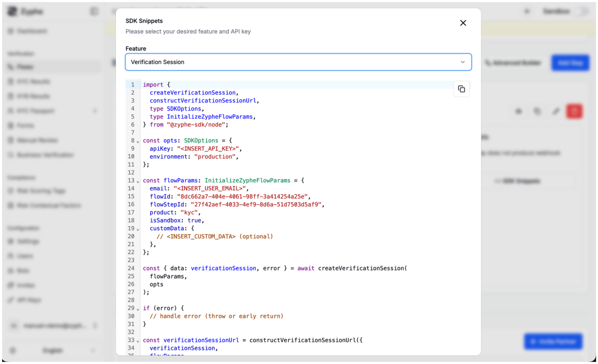Click the Risk Contextual Factors sidebar icon
Screen dimensions: 598x364
click(x=10, y=206)
